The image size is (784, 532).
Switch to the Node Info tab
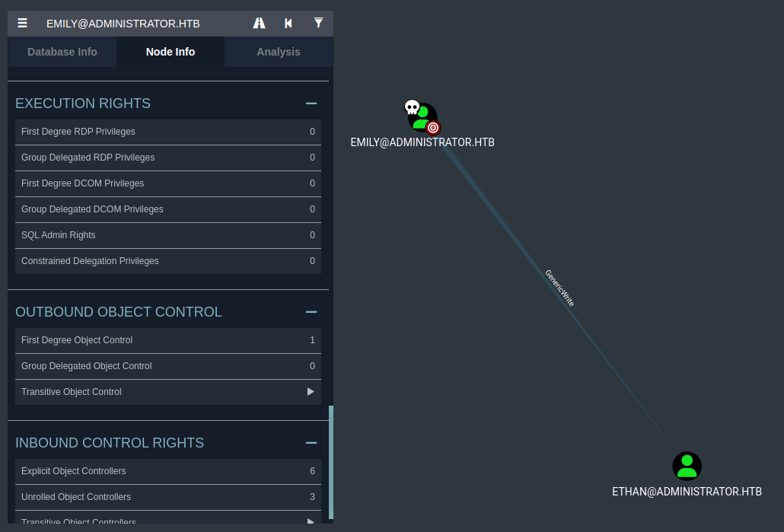(x=171, y=52)
